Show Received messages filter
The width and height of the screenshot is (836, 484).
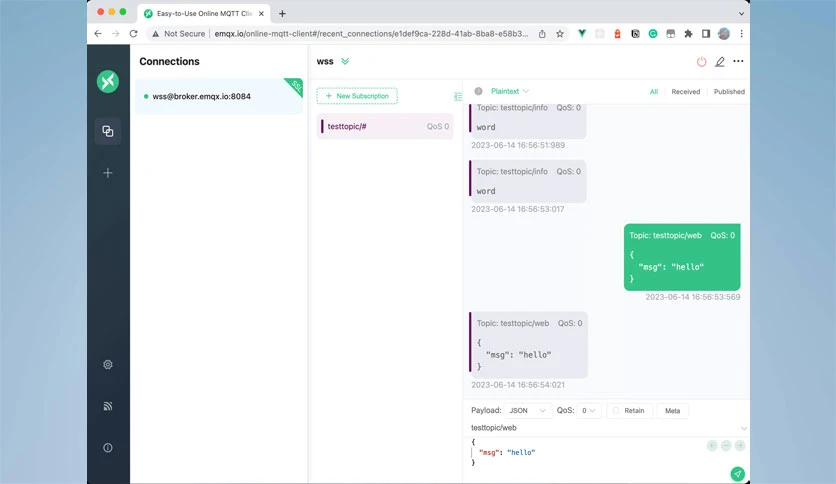[x=686, y=92]
